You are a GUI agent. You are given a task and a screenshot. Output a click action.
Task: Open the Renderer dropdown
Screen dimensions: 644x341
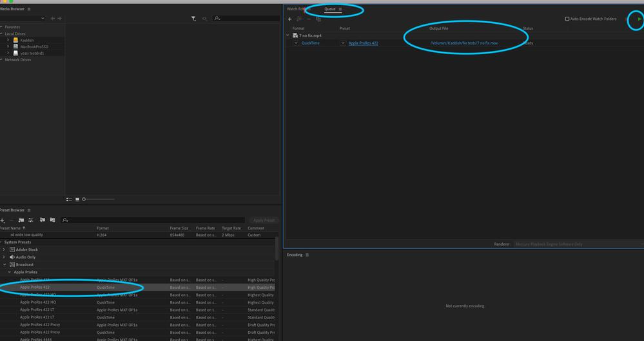tap(578, 244)
